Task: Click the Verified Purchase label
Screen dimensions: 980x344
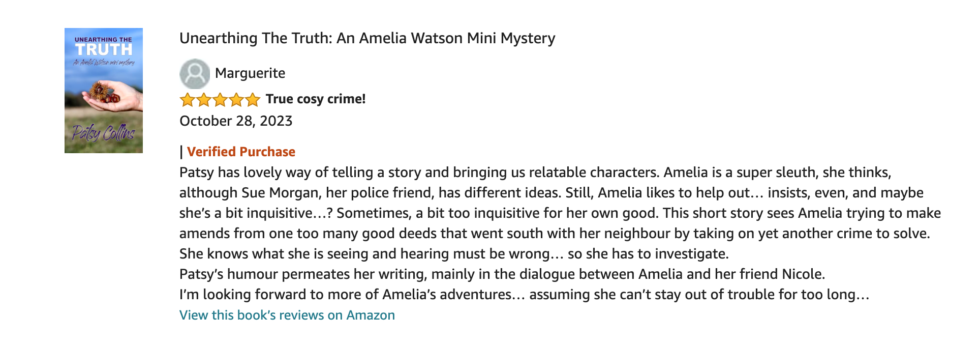Action: pyautogui.click(x=241, y=152)
